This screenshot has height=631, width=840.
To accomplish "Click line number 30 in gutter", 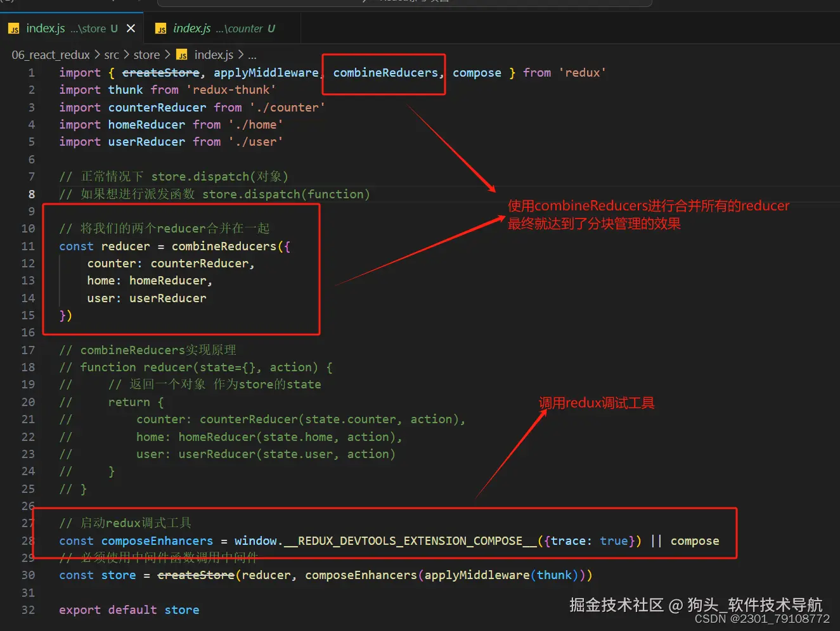I will coord(28,575).
